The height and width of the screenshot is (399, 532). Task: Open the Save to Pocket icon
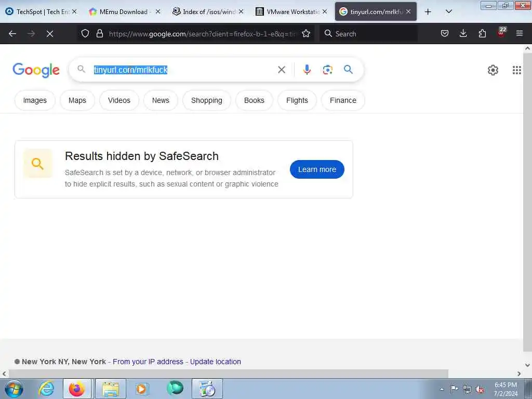click(x=445, y=33)
